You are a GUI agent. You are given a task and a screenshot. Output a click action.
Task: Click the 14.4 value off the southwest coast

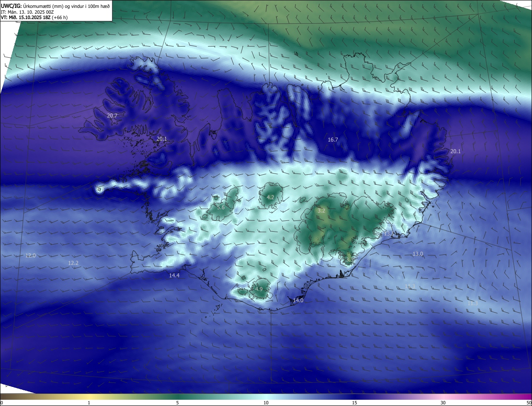click(174, 276)
